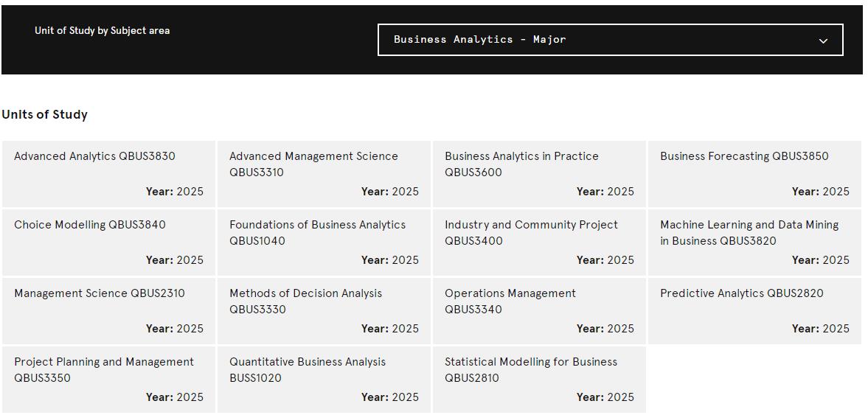Click Year 2025 on the Predictive Analytics card
868x415 pixels.
[820, 329]
